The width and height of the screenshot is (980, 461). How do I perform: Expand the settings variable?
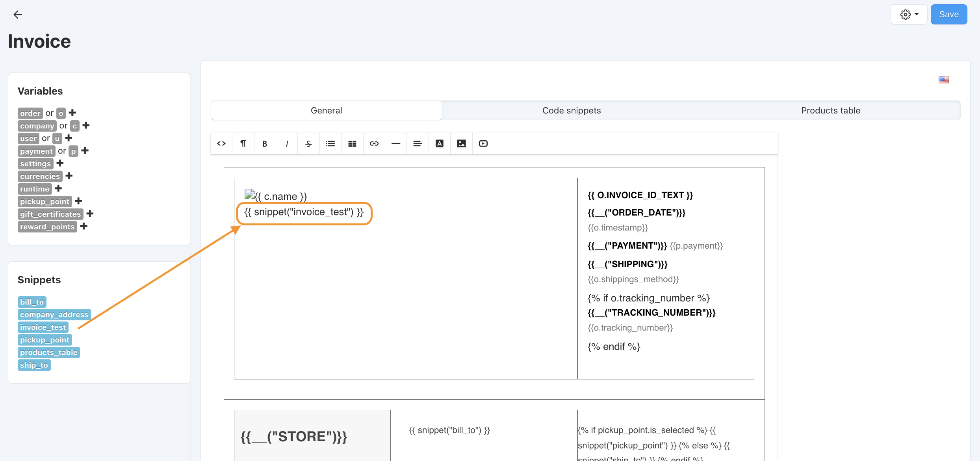pos(60,163)
